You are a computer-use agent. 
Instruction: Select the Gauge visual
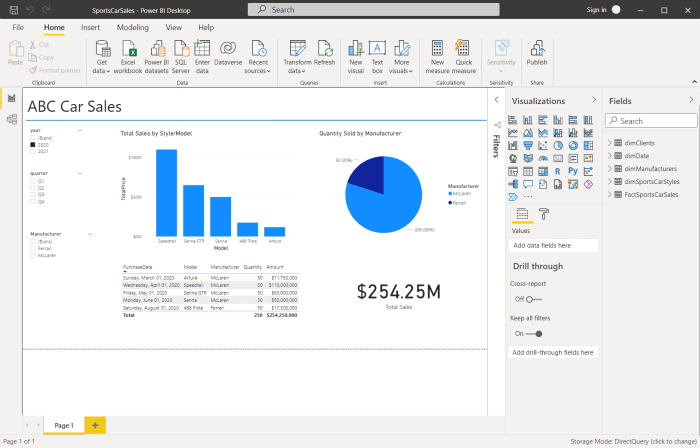click(543, 158)
